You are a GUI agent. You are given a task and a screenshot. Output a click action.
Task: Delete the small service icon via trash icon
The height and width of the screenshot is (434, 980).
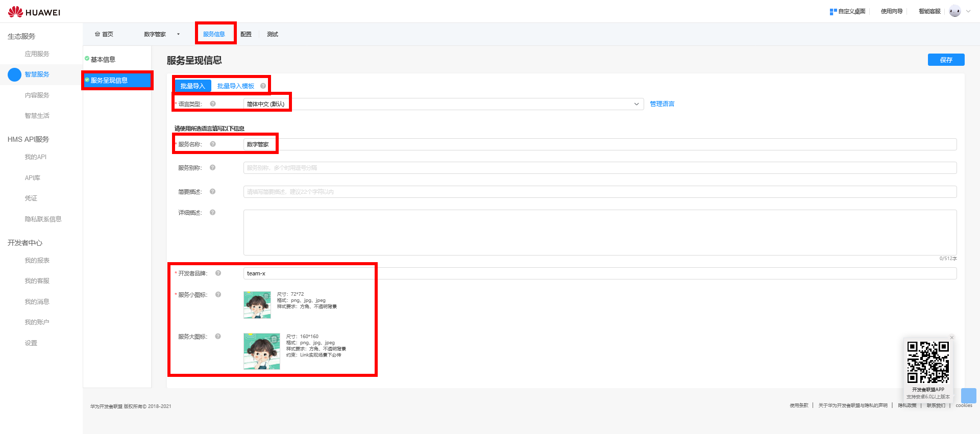coord(266,295)
